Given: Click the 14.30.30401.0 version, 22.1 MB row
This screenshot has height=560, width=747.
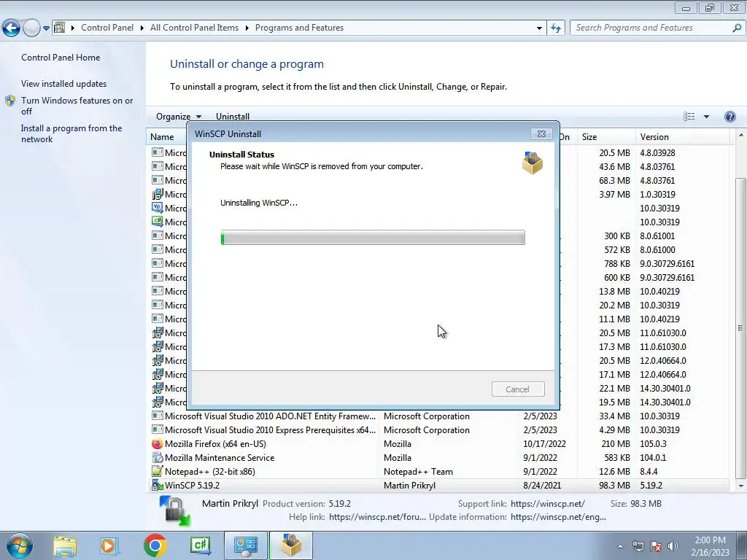Looking at the screenshot, I should pyautogui.click(x=665, y=389).
